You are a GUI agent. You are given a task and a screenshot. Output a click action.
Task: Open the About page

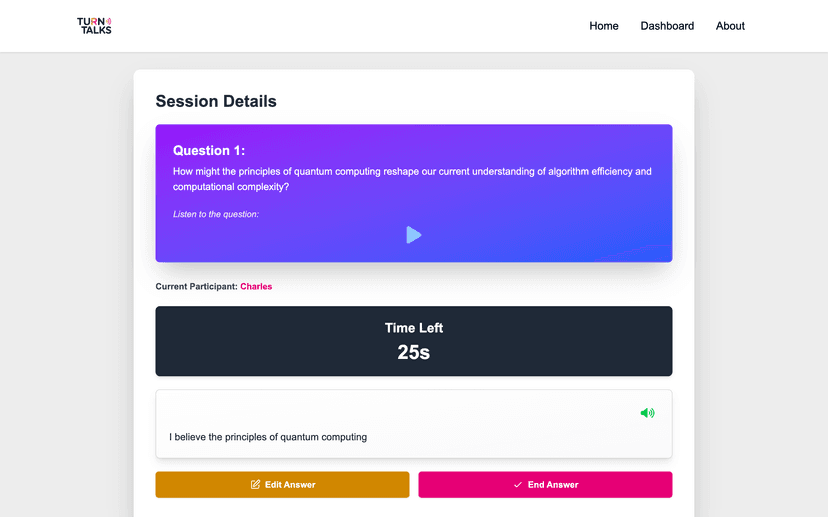730,26
